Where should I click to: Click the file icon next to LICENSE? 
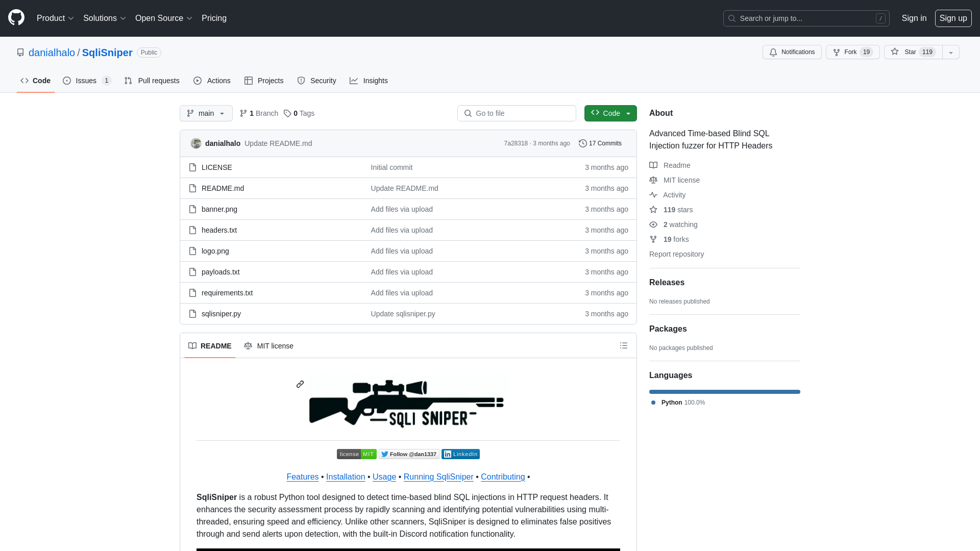192,167
